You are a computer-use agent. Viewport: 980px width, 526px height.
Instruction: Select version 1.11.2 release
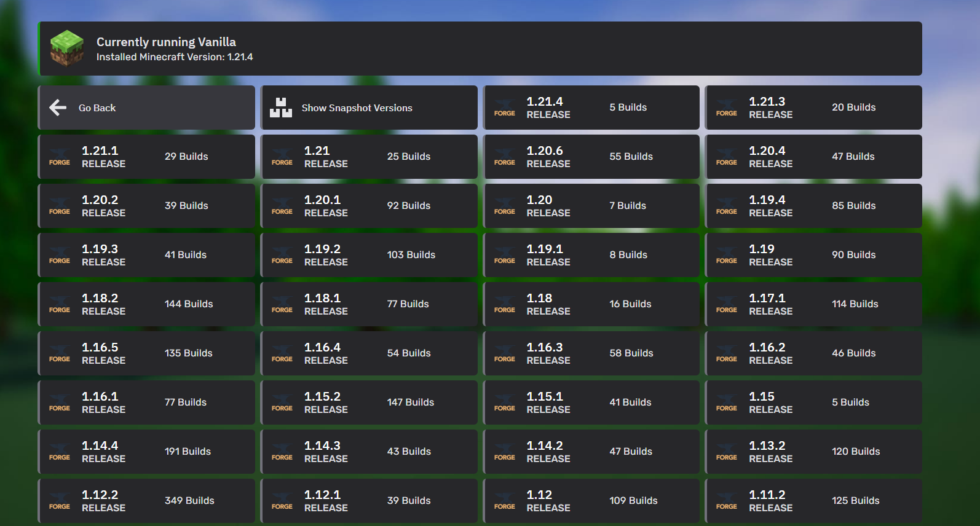pos(813,501)
